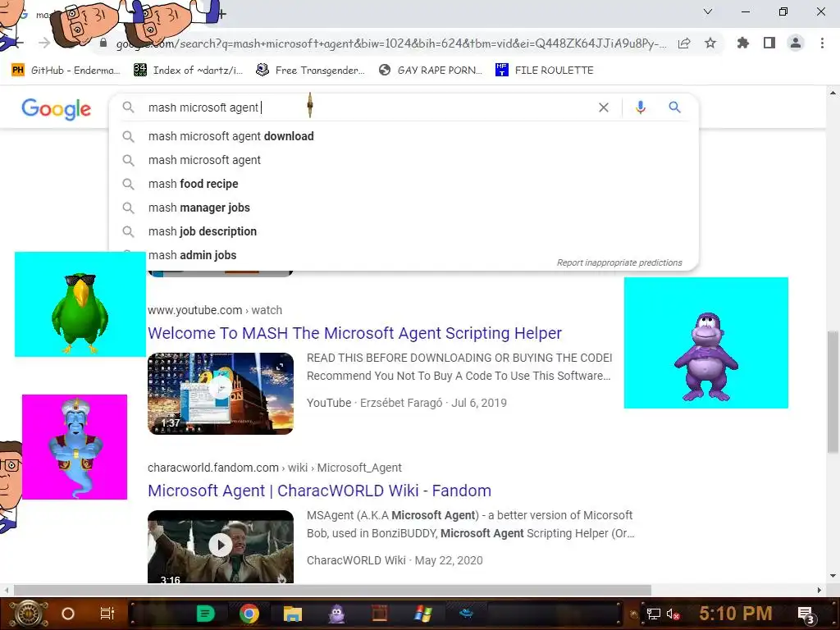Switch to Chrome on the taskbar

[x=249, y=614]
